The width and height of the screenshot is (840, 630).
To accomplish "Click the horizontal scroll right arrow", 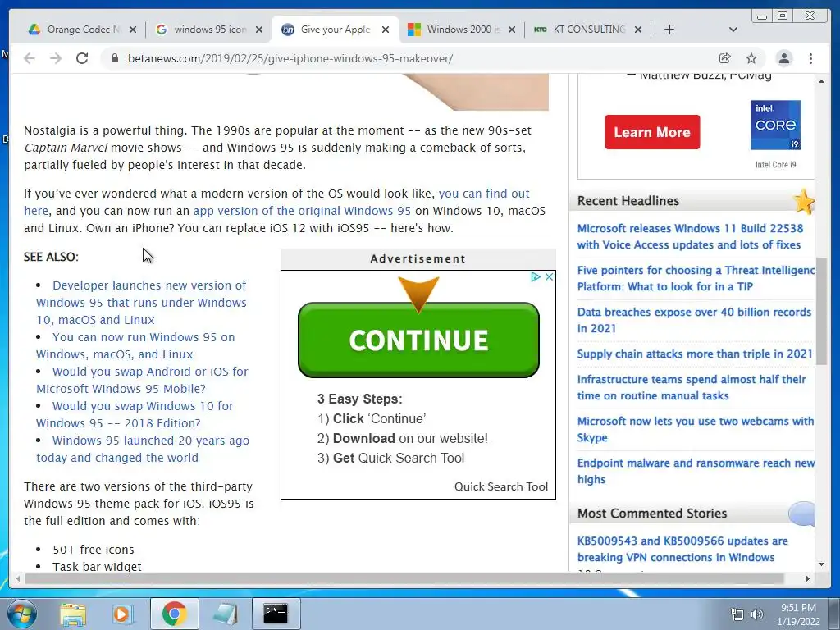I will (808, 578).
